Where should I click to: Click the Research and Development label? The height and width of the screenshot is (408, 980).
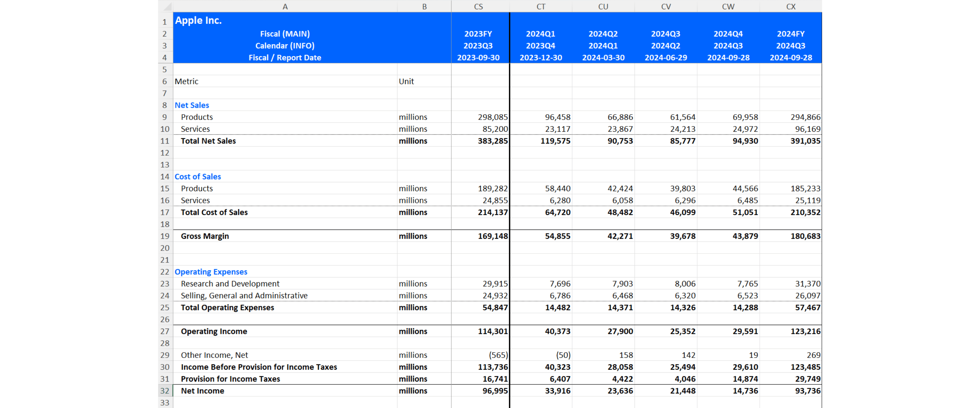click(230, 283)
